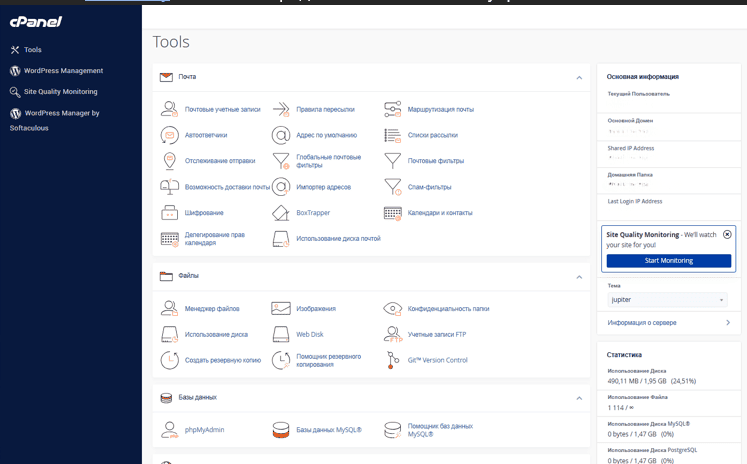
Task: Select Tools in the sidebar
Action: click(x=33, y=49)
